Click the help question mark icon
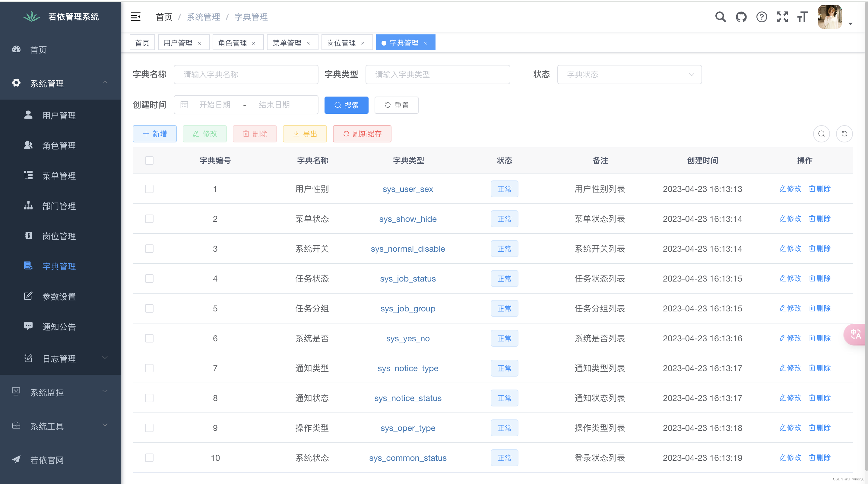The height and width of the screenshot is (484, 868). [x=762, y=17]
